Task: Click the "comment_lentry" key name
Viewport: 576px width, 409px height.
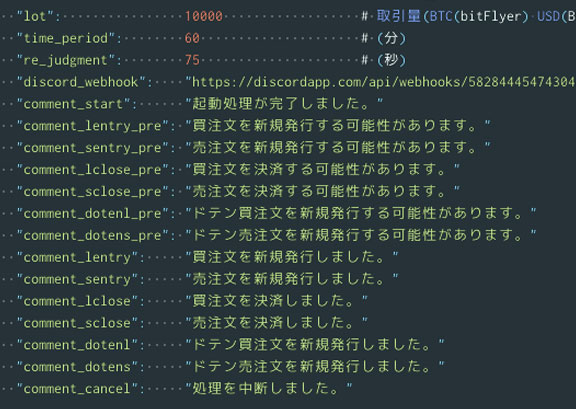Action: 78,257
